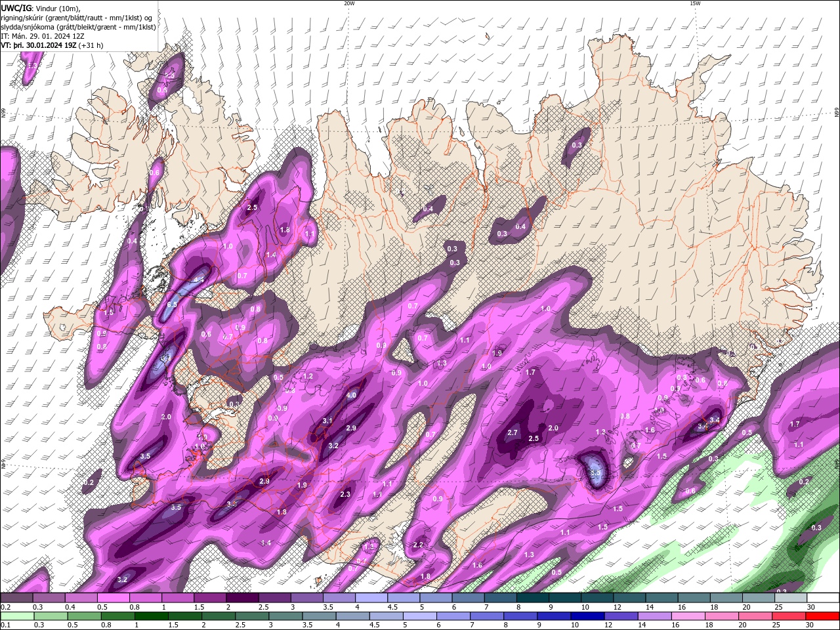The width and height of the screenshot is (840, 630).
Task: Click the top legend swatch between 20 and 25
Action: 759,598
